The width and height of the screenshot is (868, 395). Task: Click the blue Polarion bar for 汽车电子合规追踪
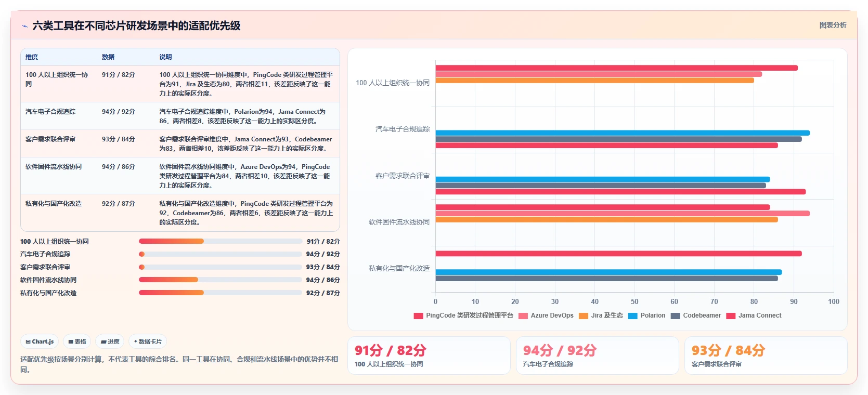pos(623,133)
